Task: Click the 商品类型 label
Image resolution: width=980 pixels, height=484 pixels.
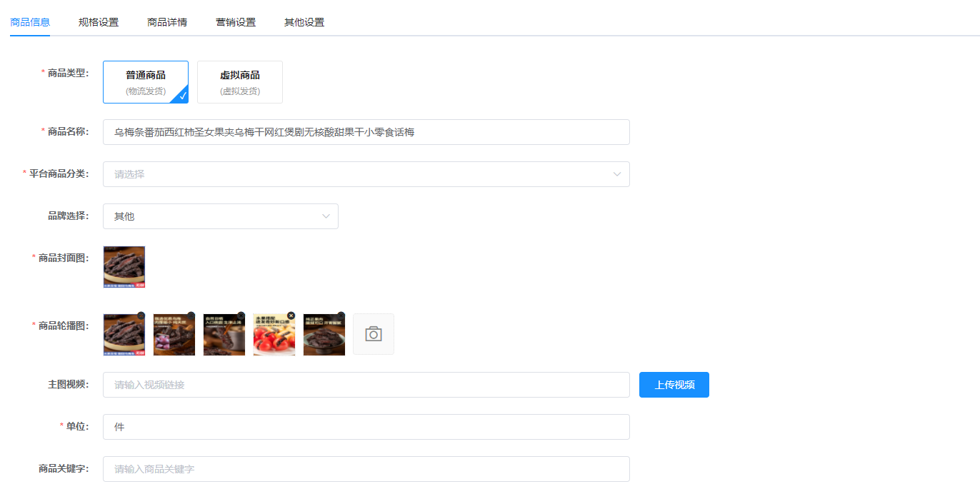Action: click(x=68, y=73)
